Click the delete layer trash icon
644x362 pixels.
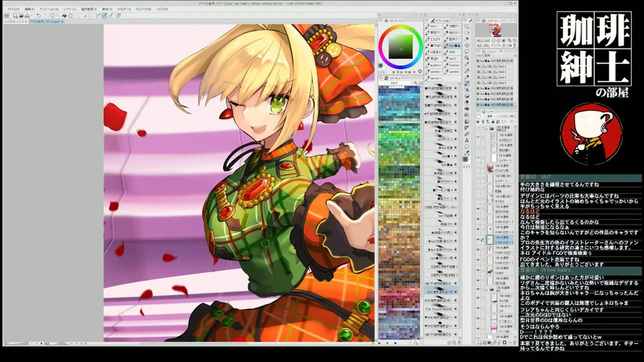(515, 341)
